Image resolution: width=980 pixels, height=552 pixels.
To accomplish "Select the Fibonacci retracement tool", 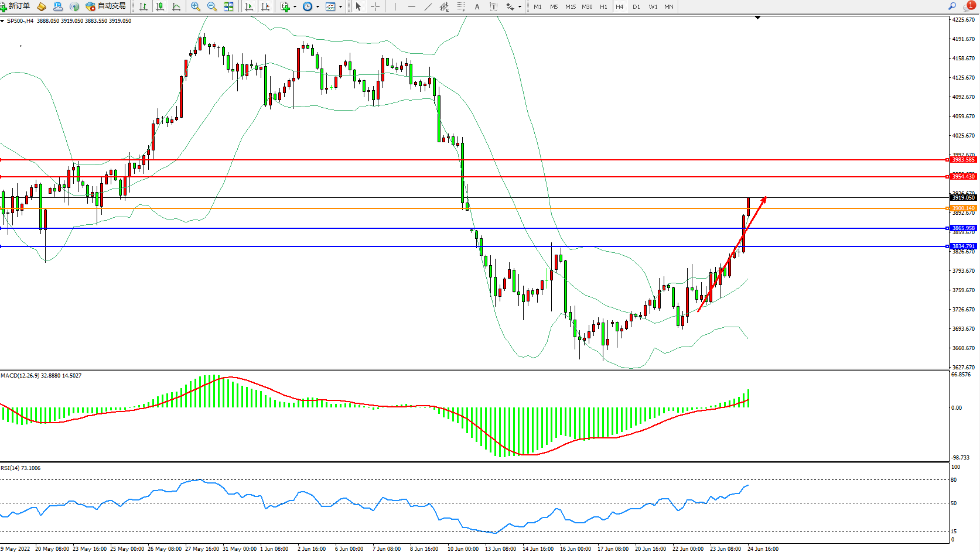I will pyautogui.click(x=461, y=6).
